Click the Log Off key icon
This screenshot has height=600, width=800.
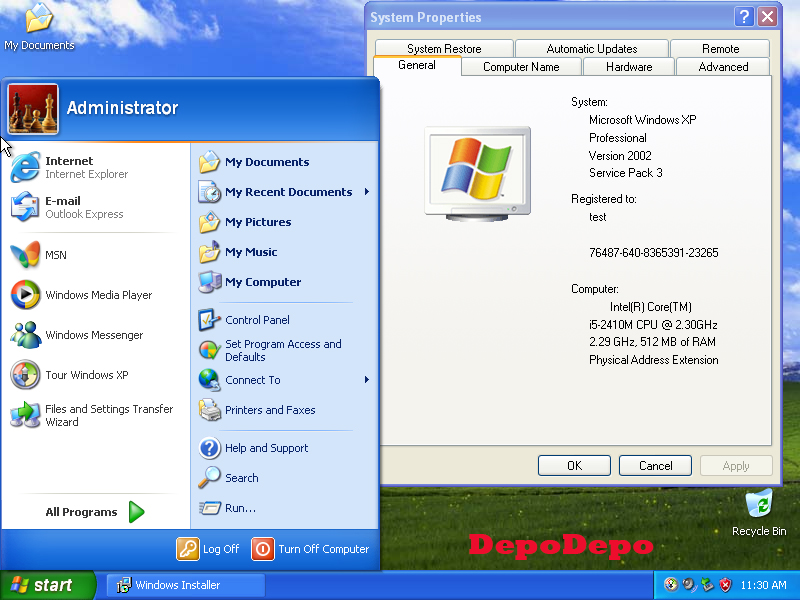click(188, 549)
